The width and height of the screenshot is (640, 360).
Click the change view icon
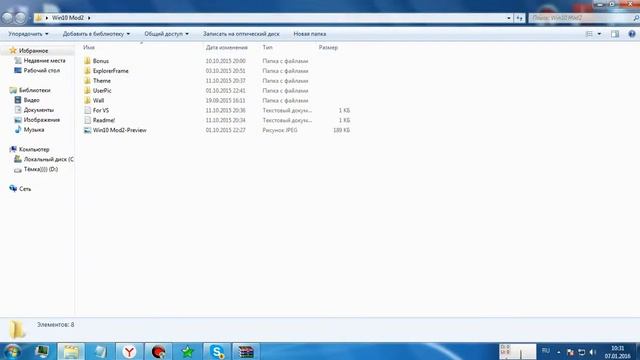[x=589, y=34]
